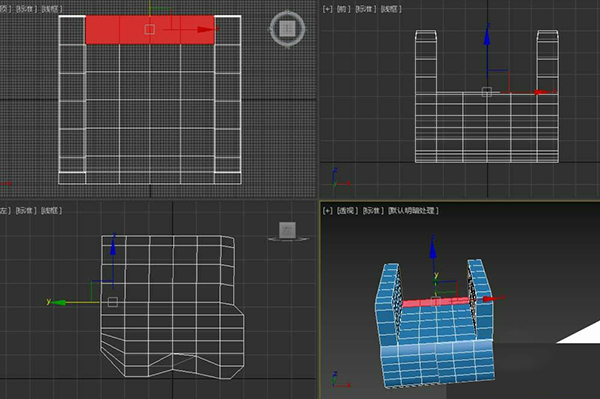Click the red selected polygons in Top viewport
The height and width of the screenshot is (399, 600).
tap(150, 30)
